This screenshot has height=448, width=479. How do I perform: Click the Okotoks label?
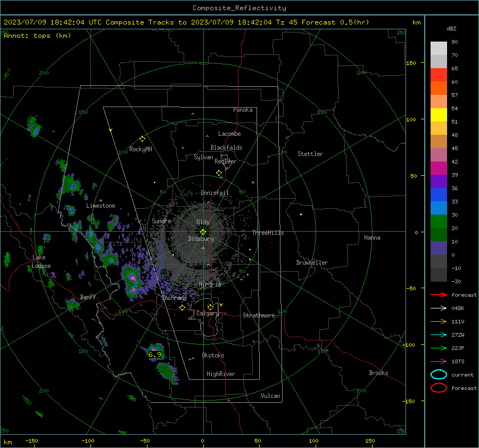tap(213, 355)
